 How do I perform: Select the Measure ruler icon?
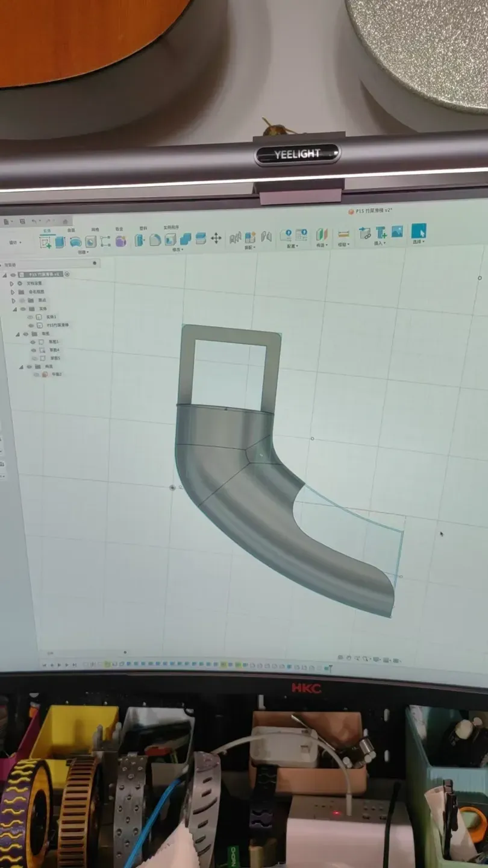coord(344,234)
